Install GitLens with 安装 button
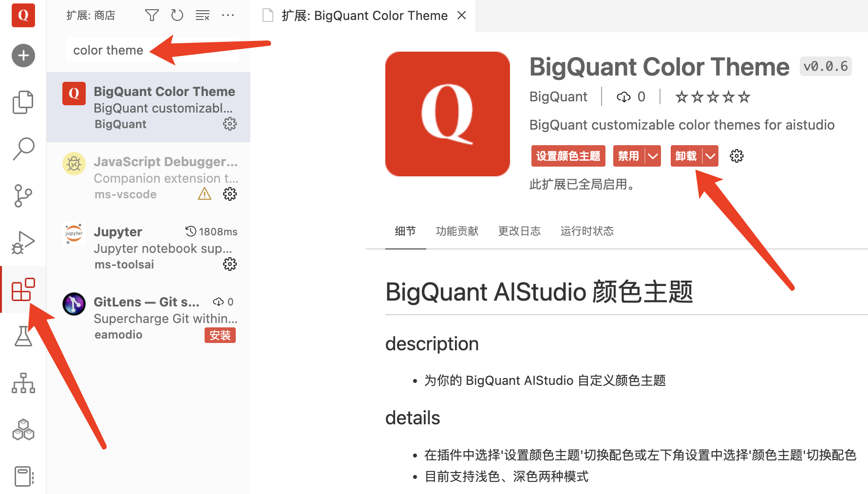Screen dimensions: 868x494 [220, 335]
